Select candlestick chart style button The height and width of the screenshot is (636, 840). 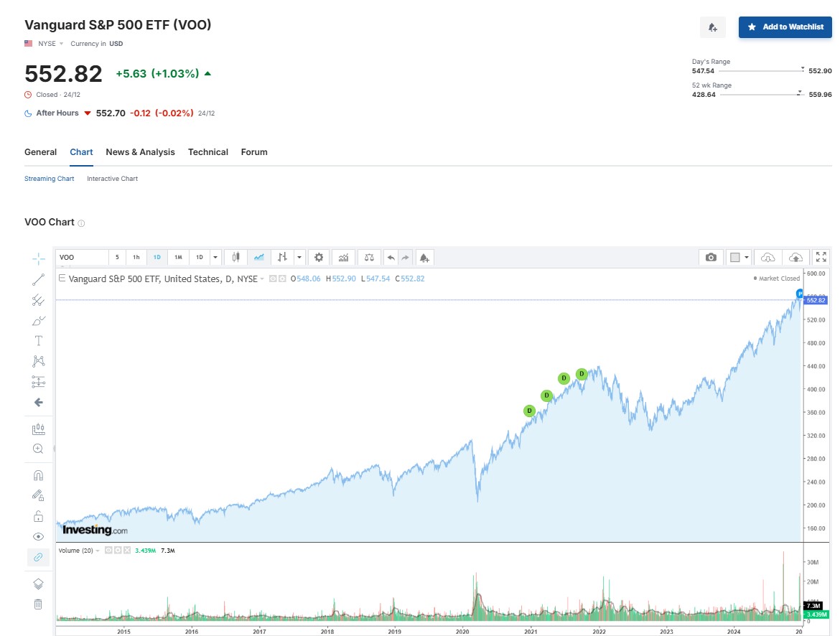click(x=235, y=257)
